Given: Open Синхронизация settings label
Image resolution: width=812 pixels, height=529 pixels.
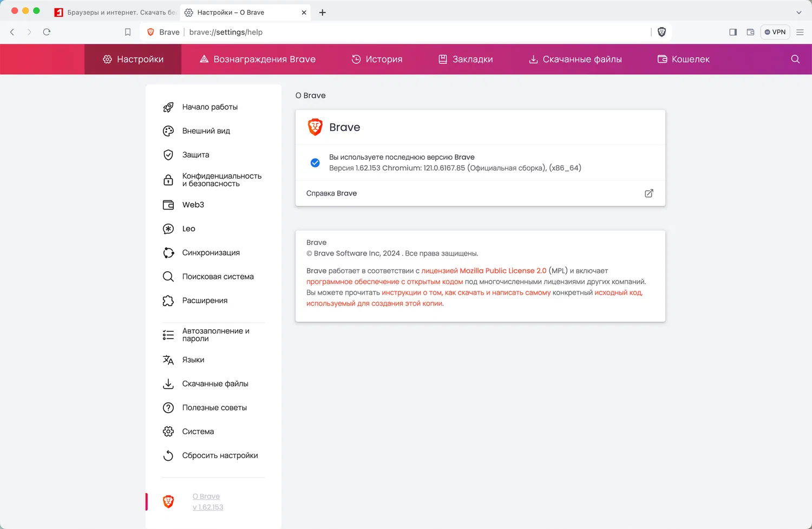Looking at the screenshot, I should point(211,253).
